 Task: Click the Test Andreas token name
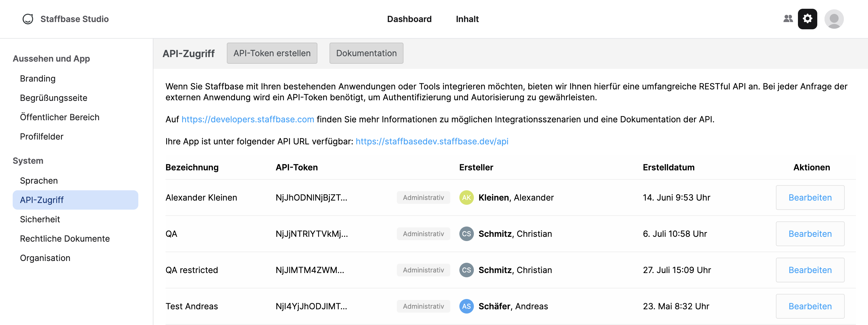191,307
